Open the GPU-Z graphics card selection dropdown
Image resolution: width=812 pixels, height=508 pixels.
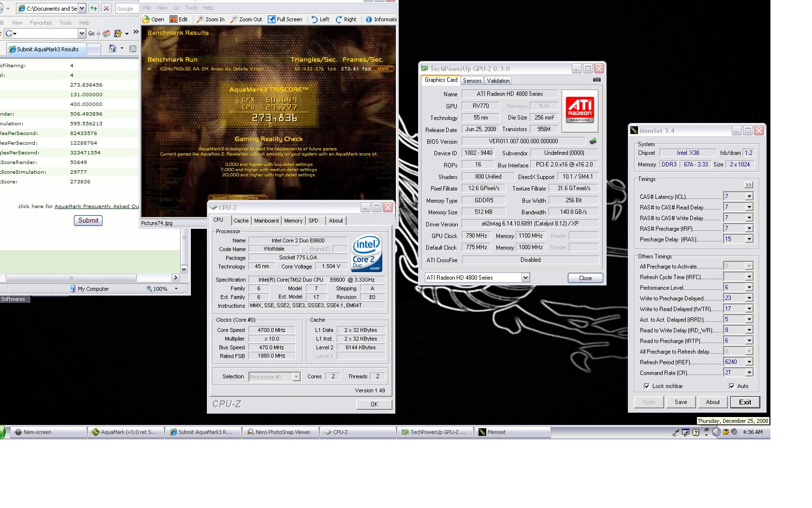525,278
